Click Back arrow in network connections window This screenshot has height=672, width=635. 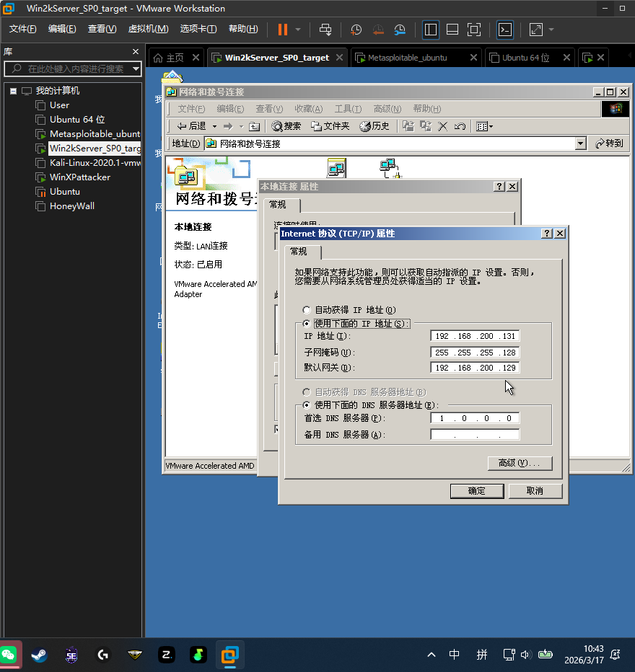pos(192,126)
